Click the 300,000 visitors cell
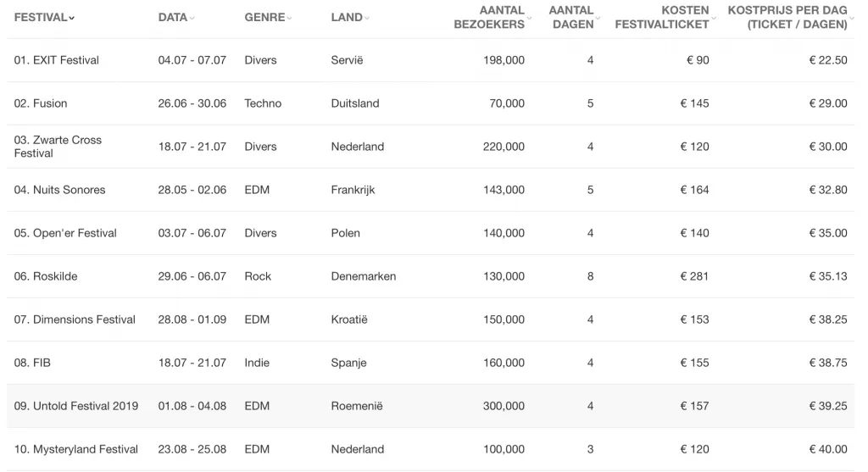 [504, 406]
